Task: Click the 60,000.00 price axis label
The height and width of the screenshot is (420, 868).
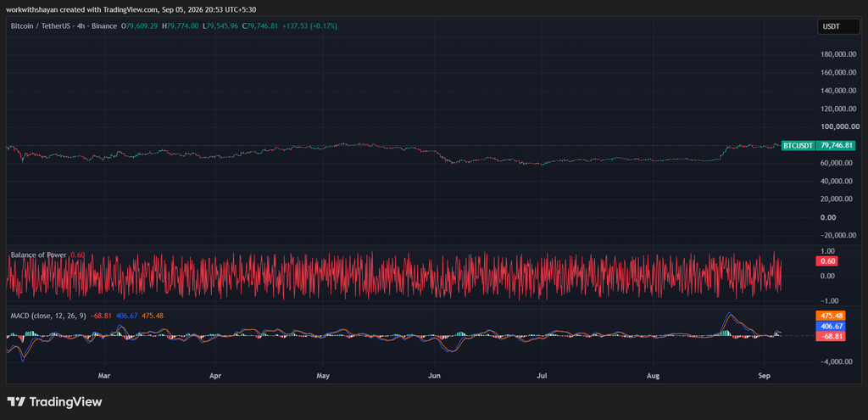Action: click(x=838, y=163)
